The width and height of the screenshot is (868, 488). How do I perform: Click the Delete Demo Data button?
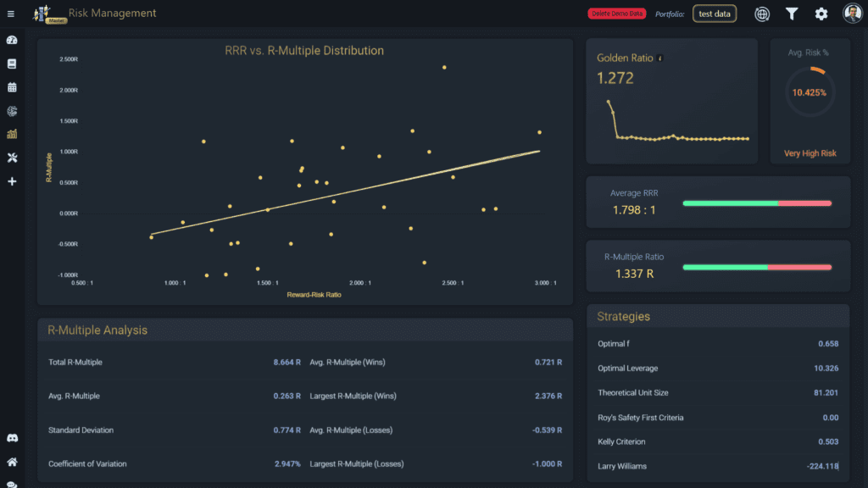pyautogui.click(x=616, y=14)
